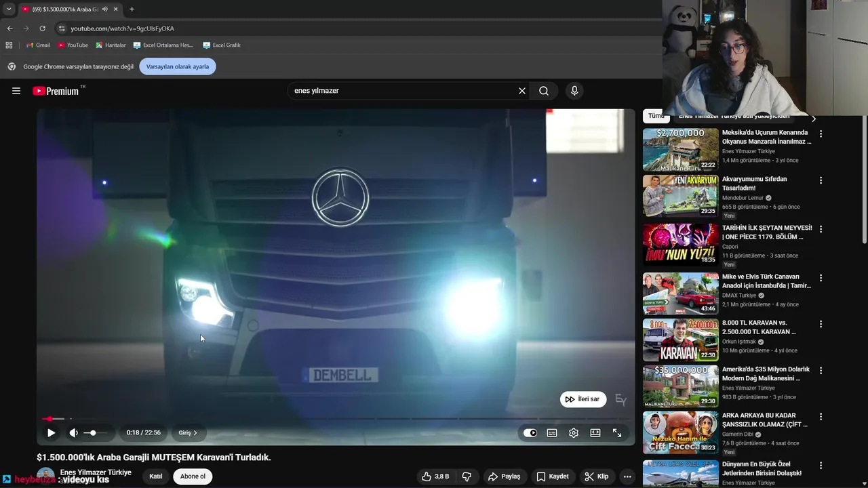The image size is (868, 488).
Task: Open TARİHİN İLK ŞEYTAN MEYVESİ video title
Action: [766, 232]
